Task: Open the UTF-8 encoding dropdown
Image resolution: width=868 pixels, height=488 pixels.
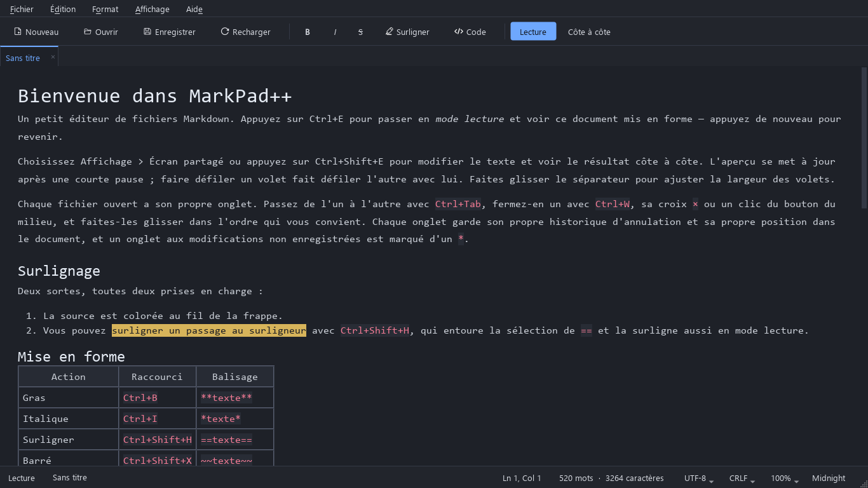Action: (699, 478)
